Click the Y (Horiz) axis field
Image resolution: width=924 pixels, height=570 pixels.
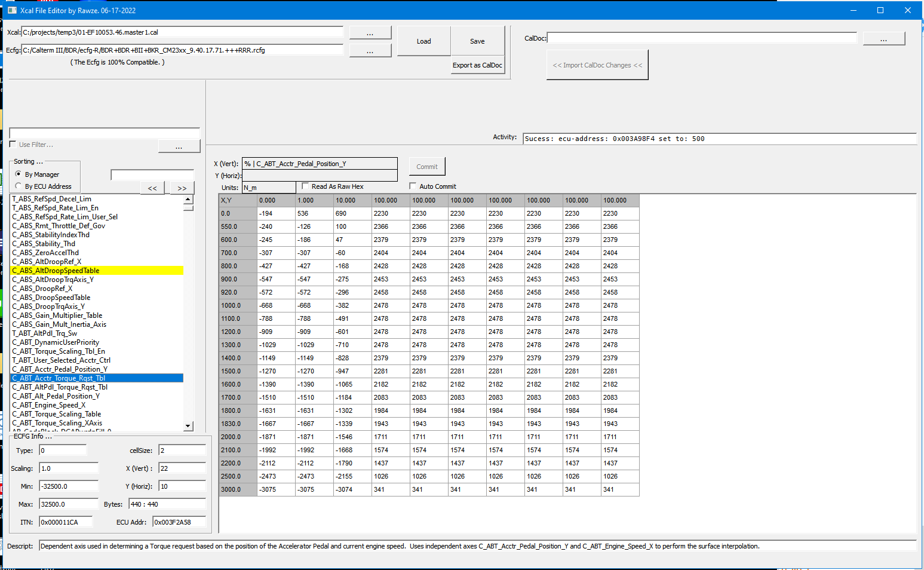coord(320,176)
